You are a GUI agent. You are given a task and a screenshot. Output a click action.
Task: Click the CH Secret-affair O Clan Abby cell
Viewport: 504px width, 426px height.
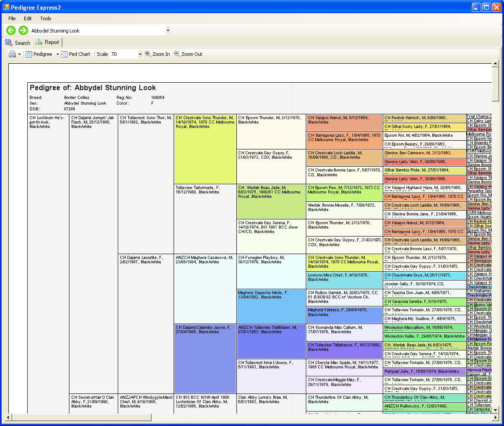click(94, 404)
